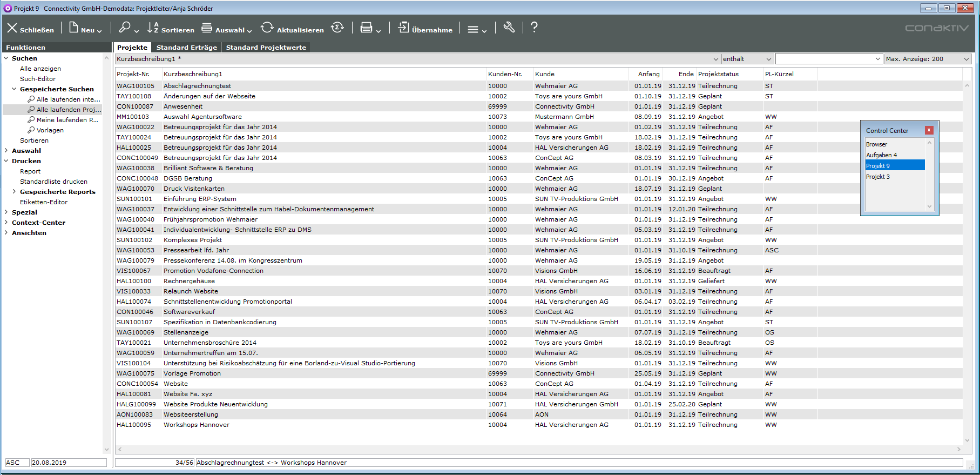Click the Aktualisieren refresh icon
The width and height of the screenshot is (980, 475).
267,28
